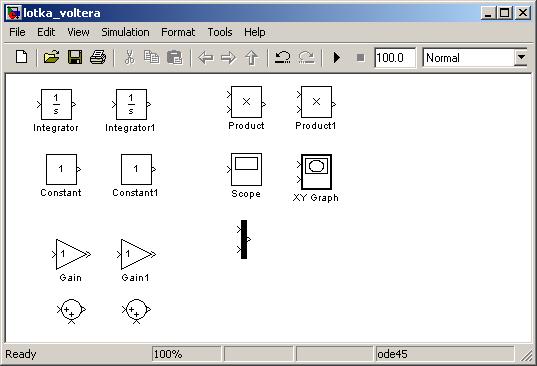Click the Integrator1 block label

(x=130, y=128)
